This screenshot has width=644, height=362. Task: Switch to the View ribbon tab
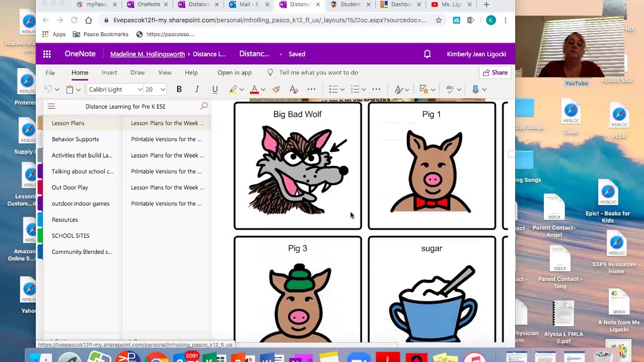(165, 72)
